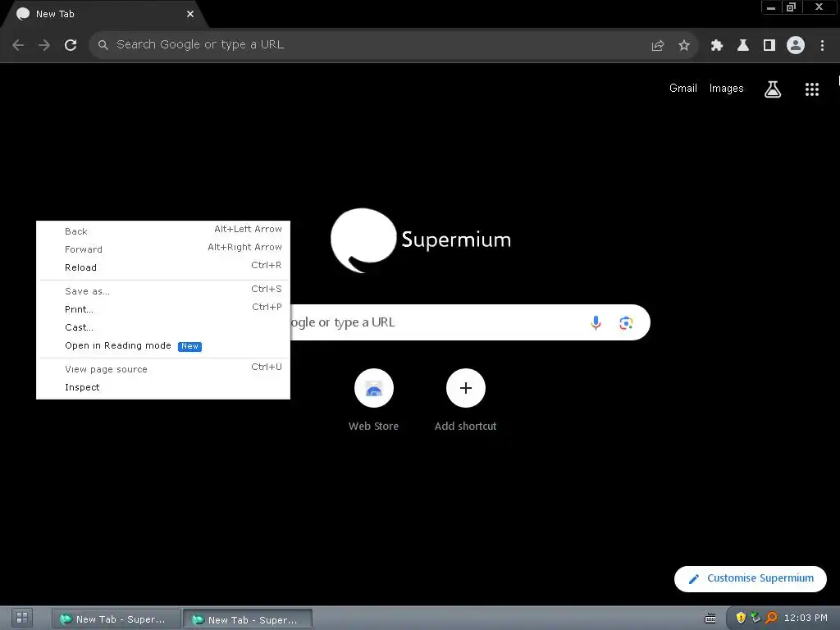Bookmark this tab with the star icon

tap(684, 45)
